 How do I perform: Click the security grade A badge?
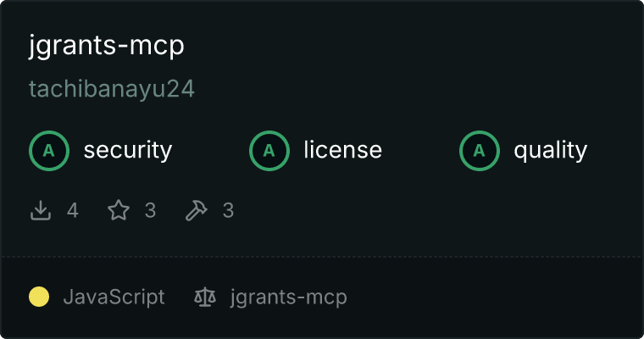pos(49,151)
